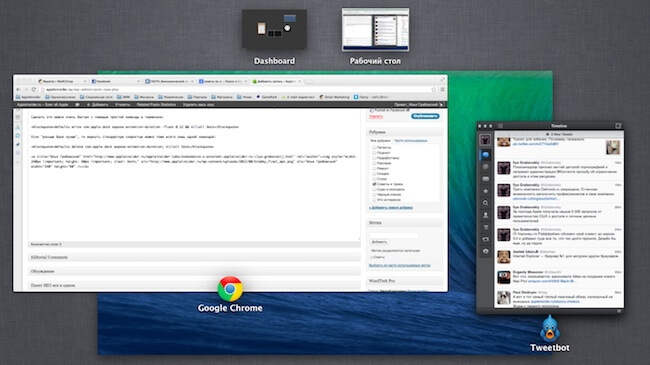Open the Chrome menu icon

click(x=442, y=89)
